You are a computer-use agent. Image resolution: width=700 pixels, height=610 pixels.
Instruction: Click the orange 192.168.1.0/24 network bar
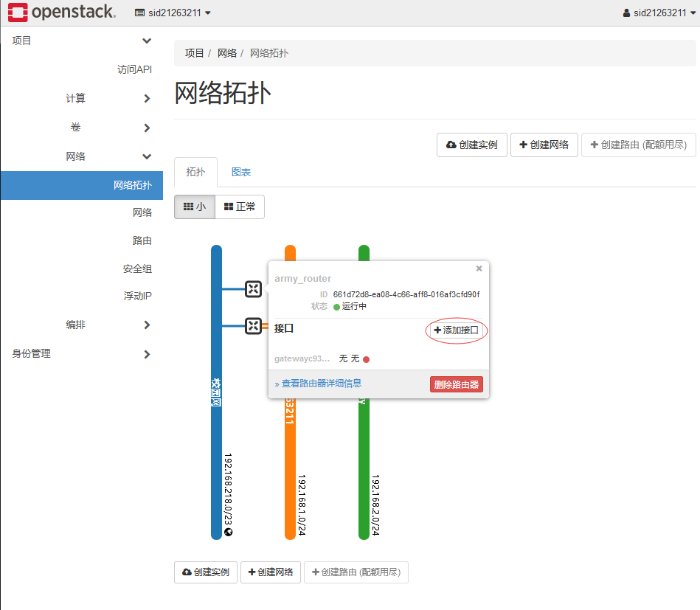coord(290,469)
